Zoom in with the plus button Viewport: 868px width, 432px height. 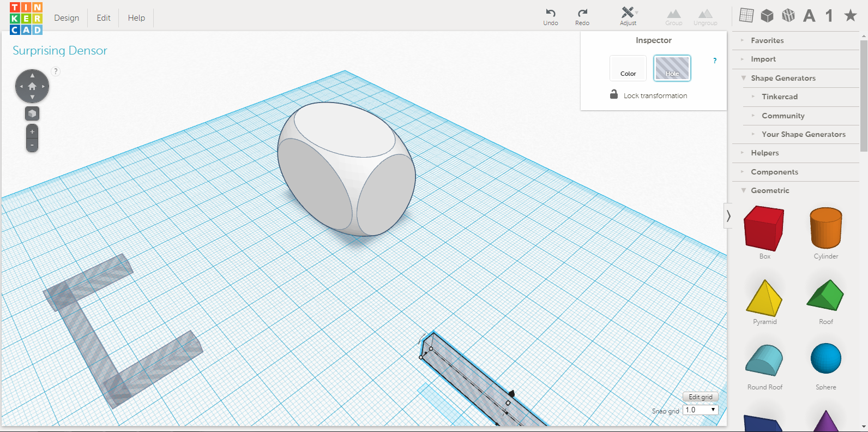[32, 131]
